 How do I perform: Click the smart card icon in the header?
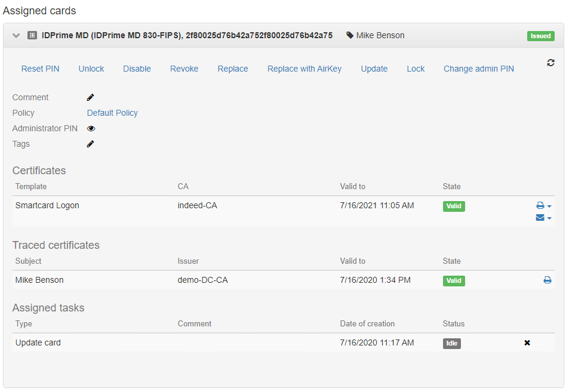32,35
